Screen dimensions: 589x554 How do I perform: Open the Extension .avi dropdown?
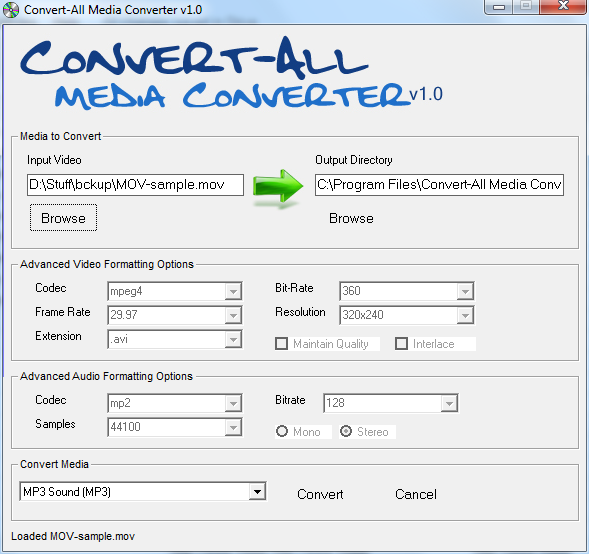point(175,339)
